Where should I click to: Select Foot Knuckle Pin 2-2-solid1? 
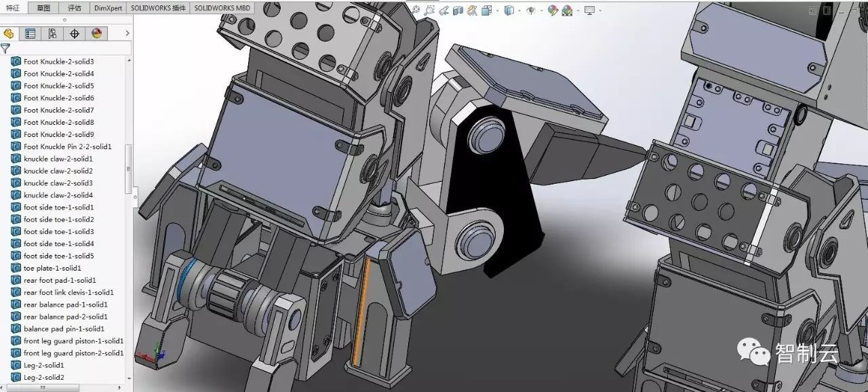click(x=68, y=146)
